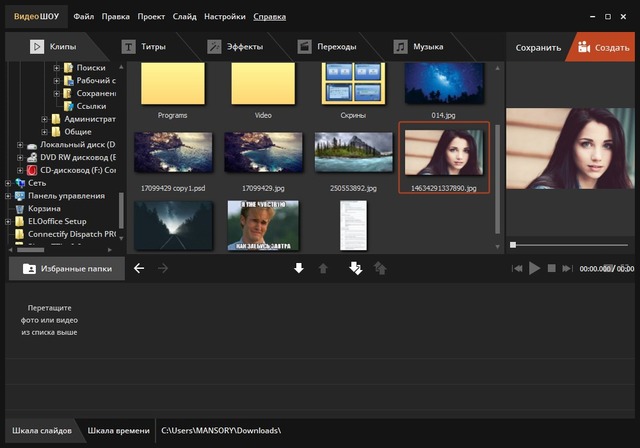Select the DVD RW drive icon
The image size is (640, 448).
tap(32, 157)
